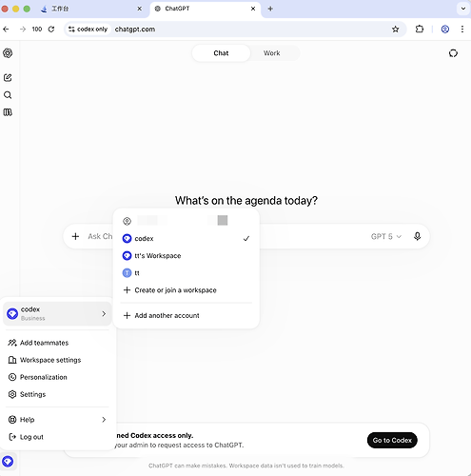Click the plus attach icon in prompt box
471x476 pixels.
tap(75, 236)
